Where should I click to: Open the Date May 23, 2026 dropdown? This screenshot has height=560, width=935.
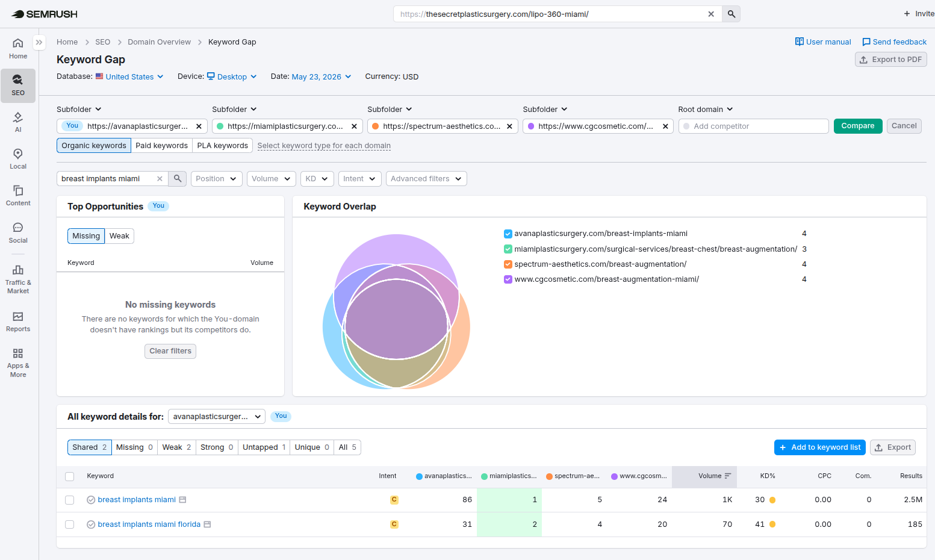click(321, 76)
